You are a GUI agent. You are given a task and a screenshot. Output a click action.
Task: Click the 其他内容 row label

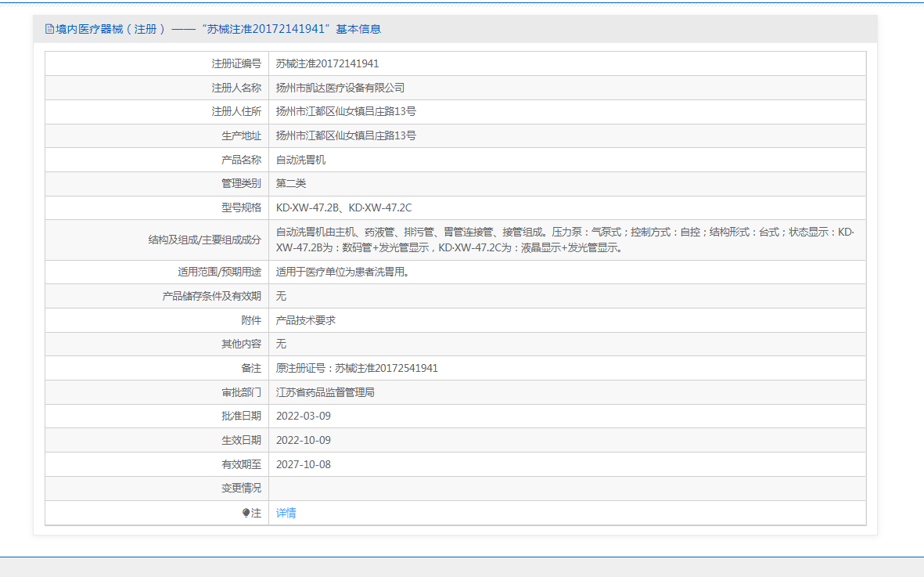[x=241, y=344]
